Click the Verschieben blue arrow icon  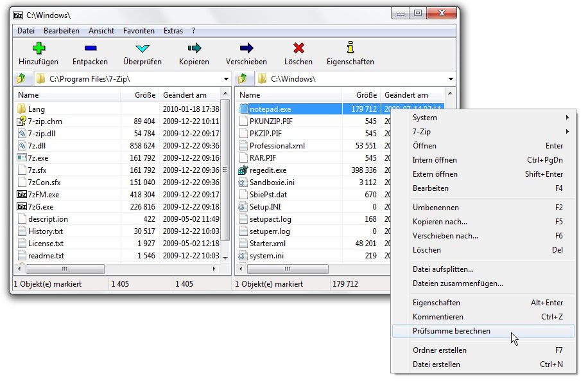click(246, 48)
